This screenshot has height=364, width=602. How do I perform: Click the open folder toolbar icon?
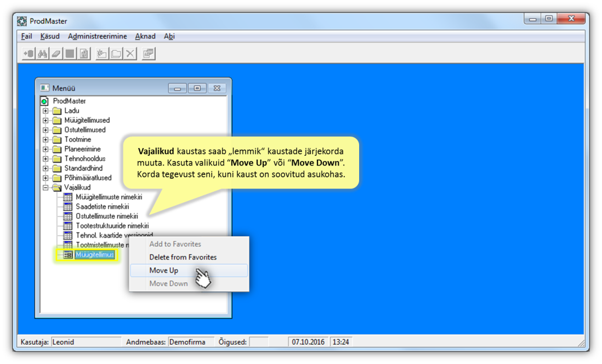click(x=116, y=54)
